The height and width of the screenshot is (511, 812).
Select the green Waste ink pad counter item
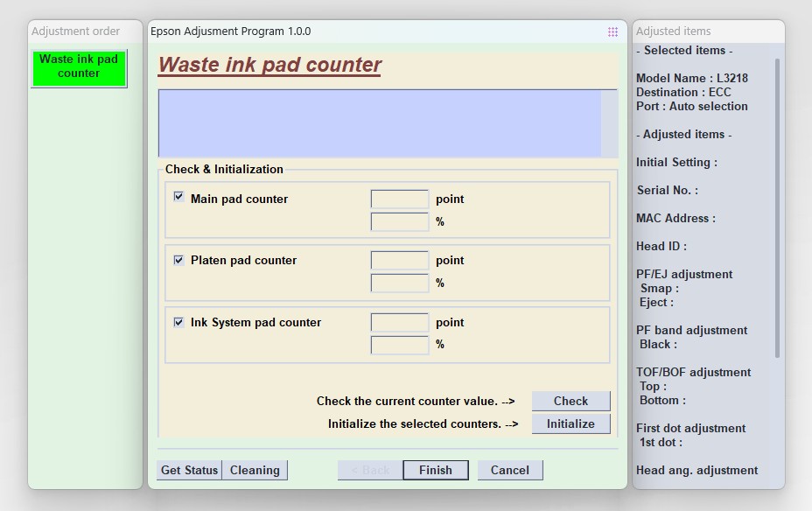click(x=79, y=67)
